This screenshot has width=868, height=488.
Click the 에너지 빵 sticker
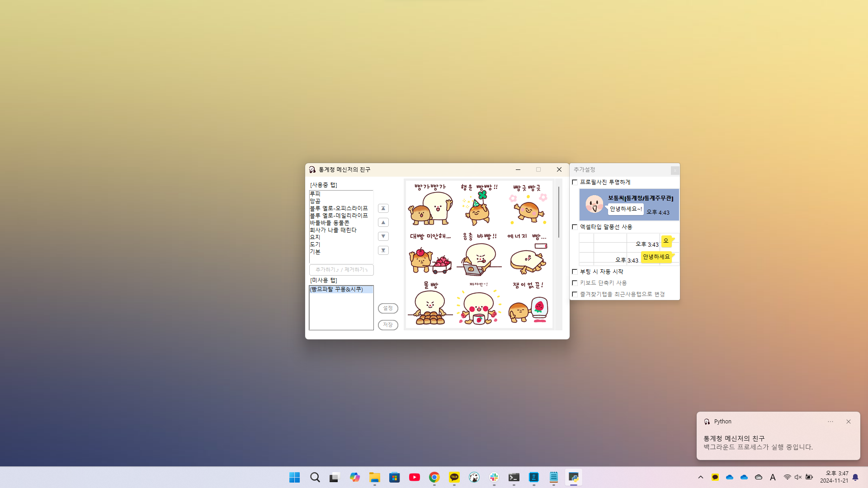pyautogui.click(x=528, y=254)
